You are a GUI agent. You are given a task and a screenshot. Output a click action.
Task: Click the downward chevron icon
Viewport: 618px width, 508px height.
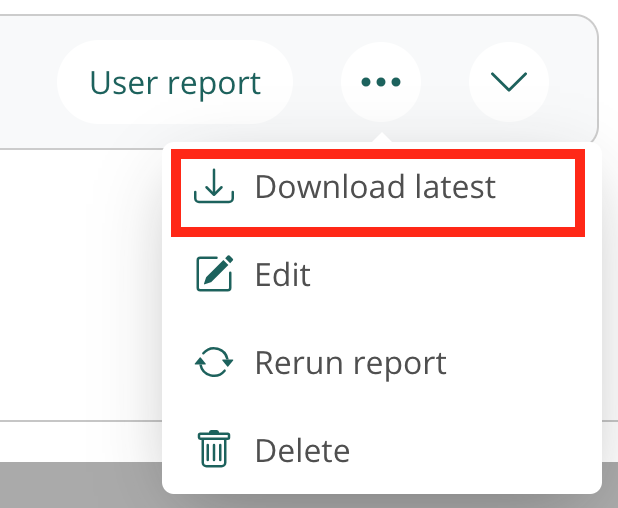click(x=509, y=82)
